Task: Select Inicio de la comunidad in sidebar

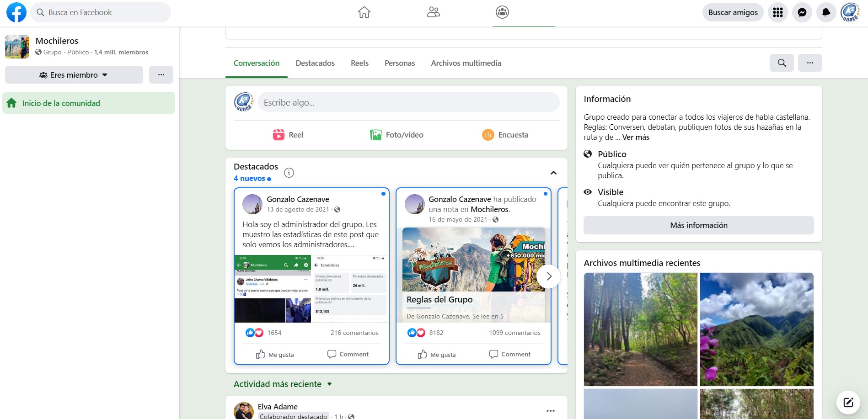Action: coord(89,103)
